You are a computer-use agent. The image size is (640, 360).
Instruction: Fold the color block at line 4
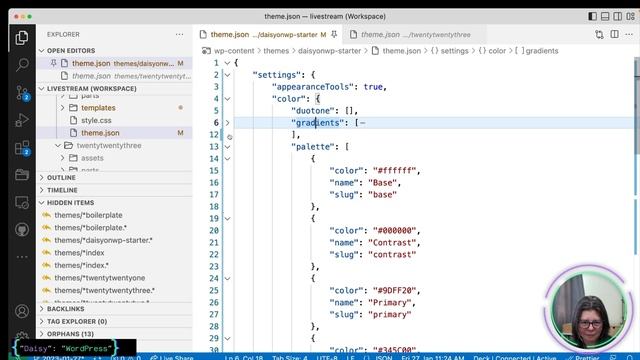[x=227, y=99]
